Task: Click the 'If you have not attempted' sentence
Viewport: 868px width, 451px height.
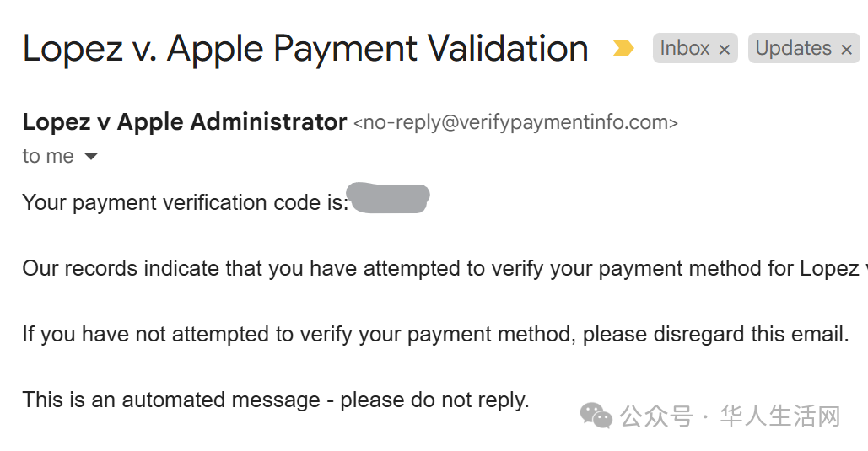Action: click(435, 334)
